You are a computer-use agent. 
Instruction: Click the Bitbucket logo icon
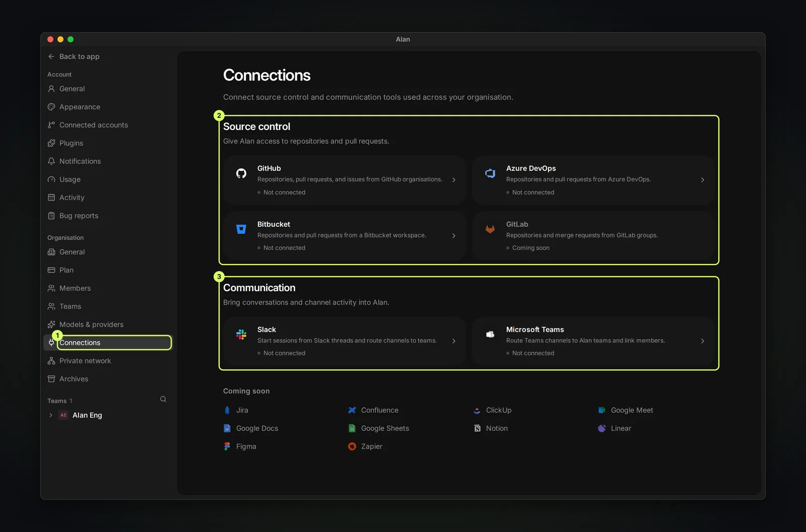[241, 229]
